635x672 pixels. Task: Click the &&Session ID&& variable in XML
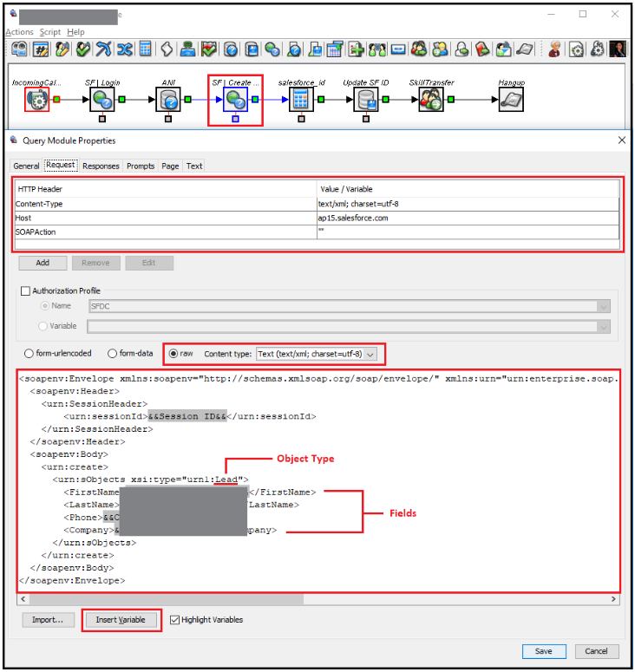pos(187,416)
